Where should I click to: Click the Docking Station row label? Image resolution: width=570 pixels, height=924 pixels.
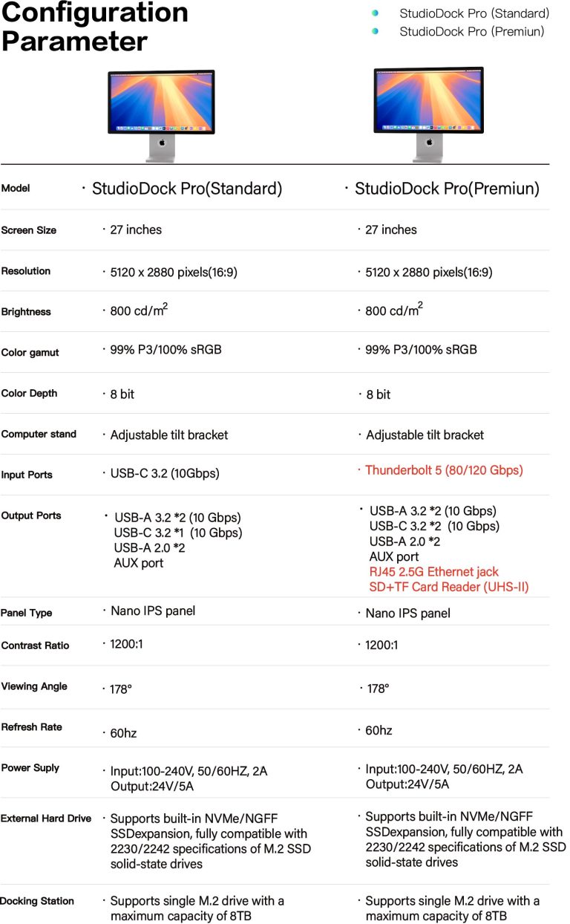(37, 901)
